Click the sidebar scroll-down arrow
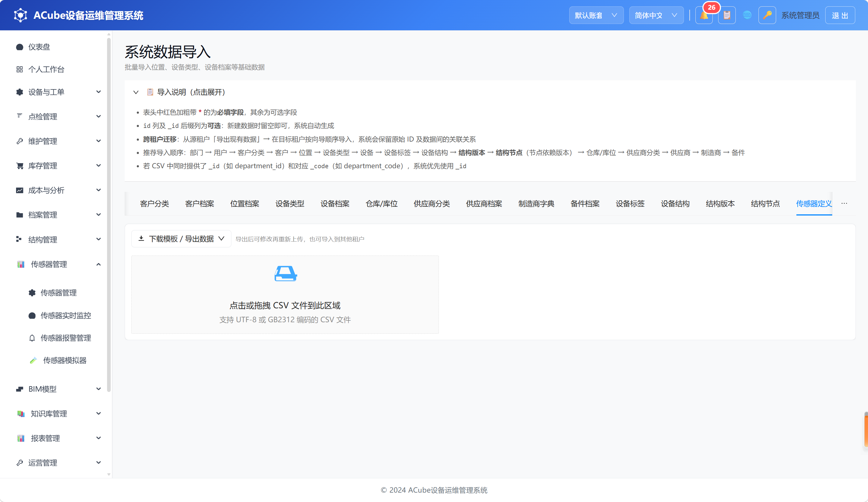Viewport: 868px width, 502px height. [109, 474]
